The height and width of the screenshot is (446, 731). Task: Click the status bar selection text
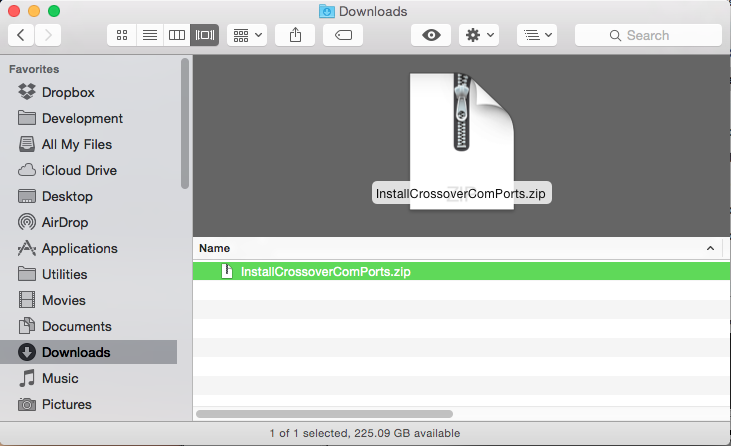point(365,433)
